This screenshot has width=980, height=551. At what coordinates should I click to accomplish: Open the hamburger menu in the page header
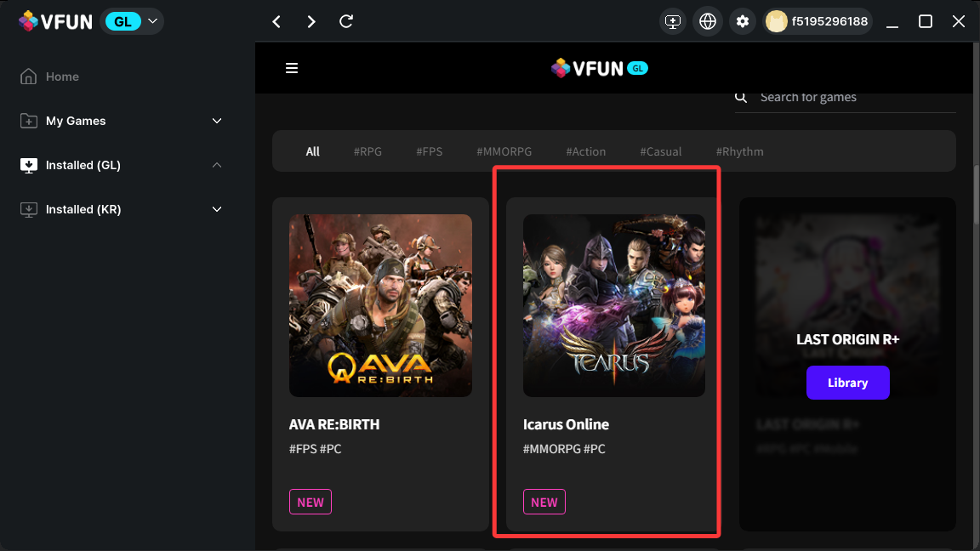click(292, 68)
